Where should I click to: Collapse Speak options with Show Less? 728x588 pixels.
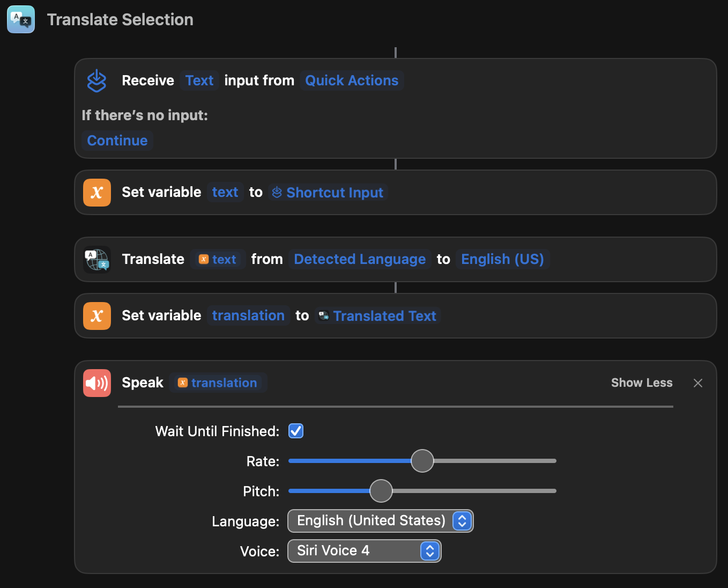click(641, 383)
